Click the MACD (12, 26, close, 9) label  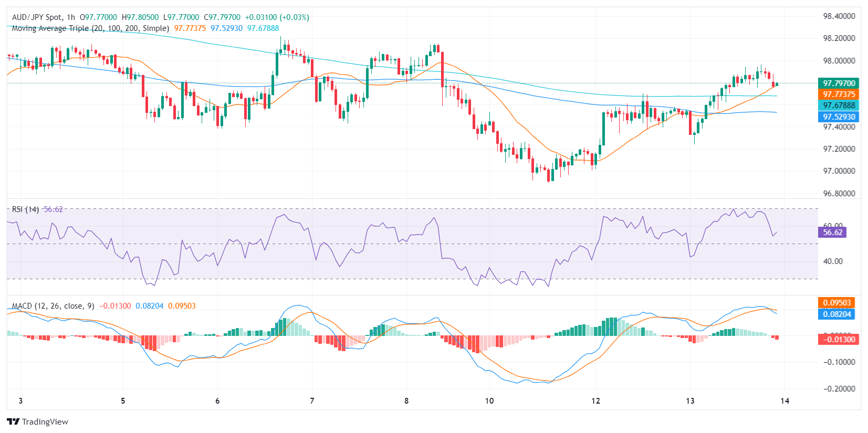53,306
